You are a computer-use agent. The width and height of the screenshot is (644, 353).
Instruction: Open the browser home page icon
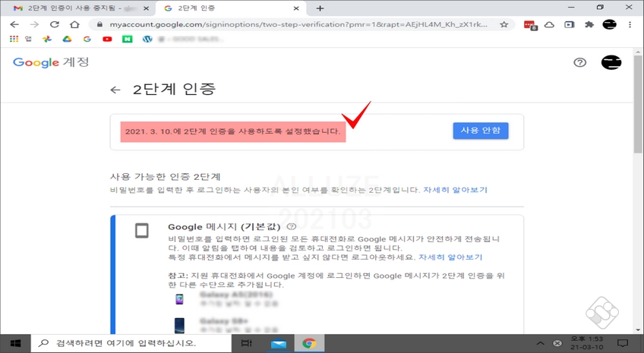pyautogui.click(x=74, y=24)
